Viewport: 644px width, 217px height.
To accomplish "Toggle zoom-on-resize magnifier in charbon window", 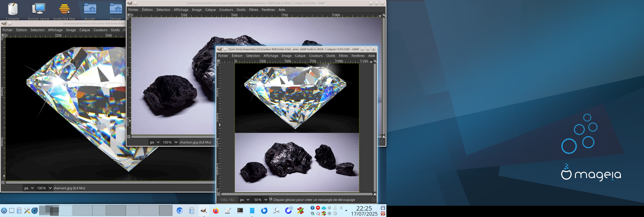I will click(x=384, y=15).
